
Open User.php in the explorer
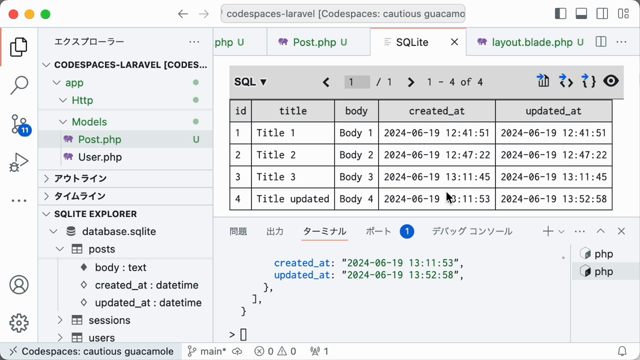pos(100,157)
